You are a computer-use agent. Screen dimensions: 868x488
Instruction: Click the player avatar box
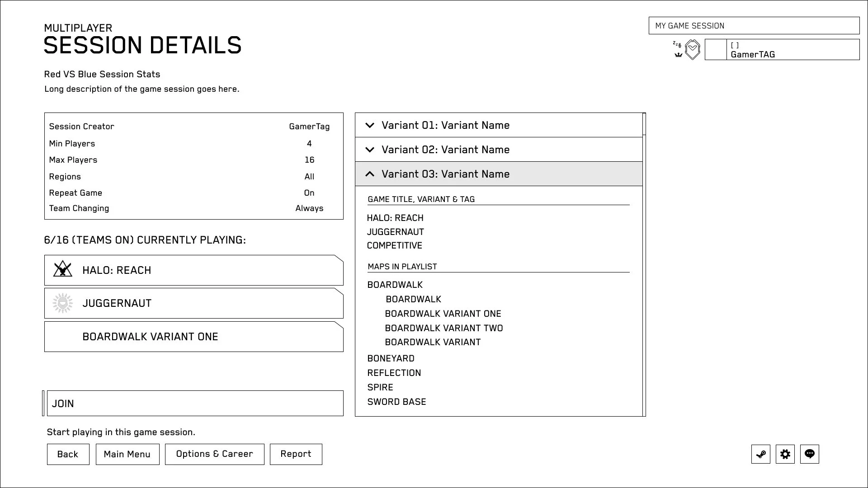tap(716, 50)
